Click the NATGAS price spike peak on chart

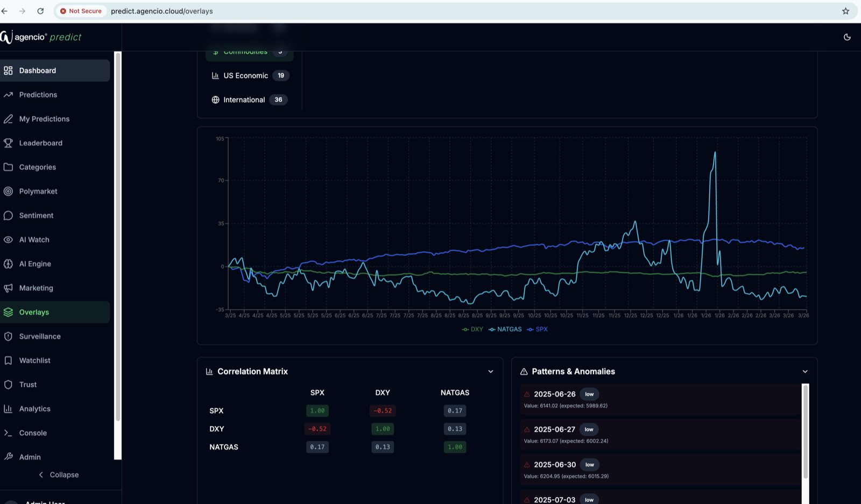715,153
